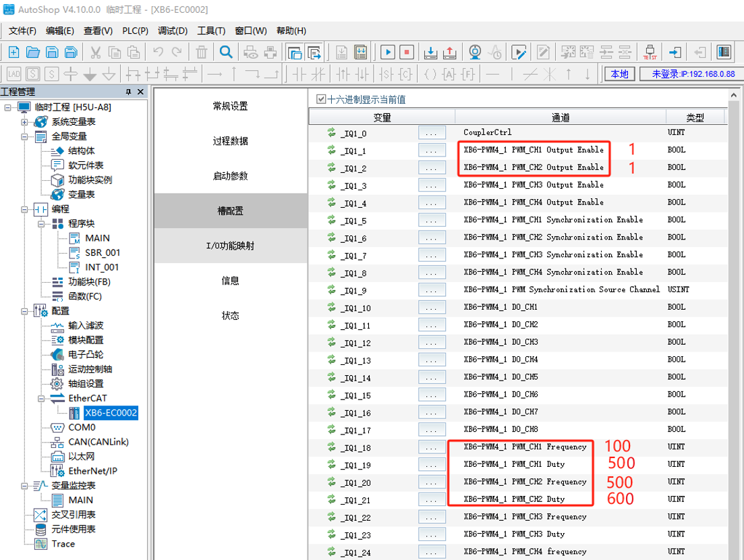Switch to 过程数据 tab
744x560 pixels.
(231, 141)
